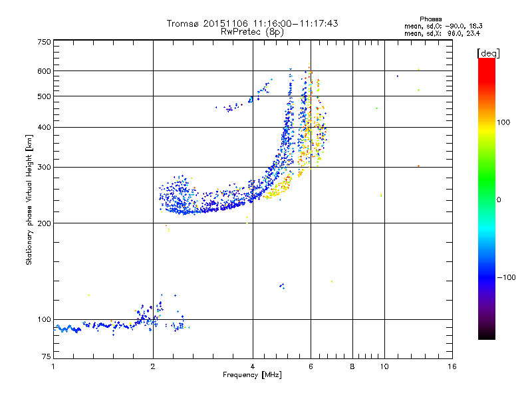Click the x-axis '16' tick label
The height and width of the screenshot is (399, 532).
pyautogui.click(x=452, y=366)
